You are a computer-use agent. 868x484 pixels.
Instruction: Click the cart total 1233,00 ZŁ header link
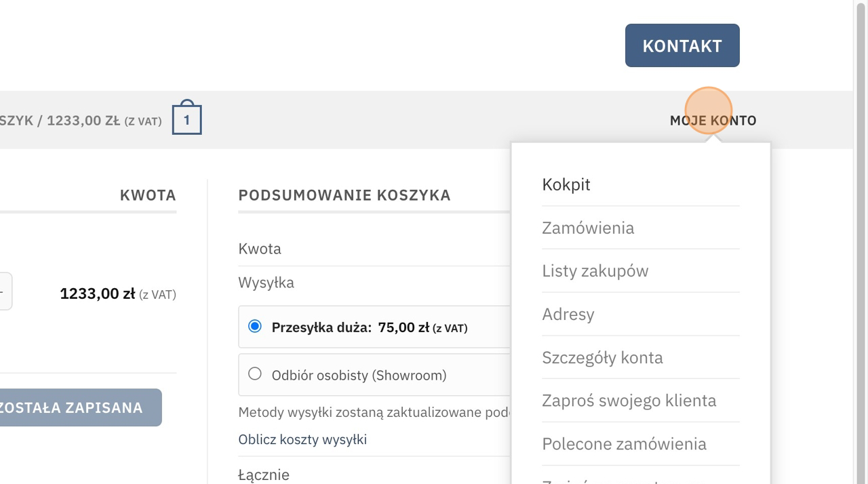[81, 121]
